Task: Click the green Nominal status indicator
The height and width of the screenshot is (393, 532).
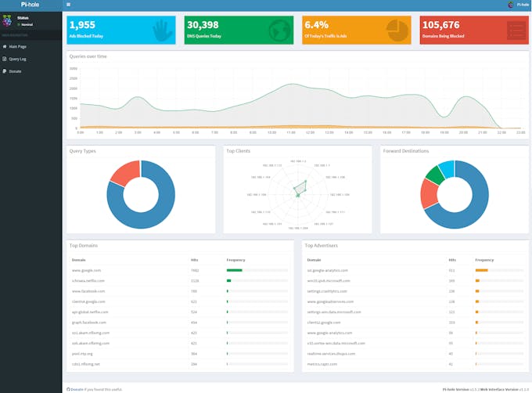Action: point(25,25)
